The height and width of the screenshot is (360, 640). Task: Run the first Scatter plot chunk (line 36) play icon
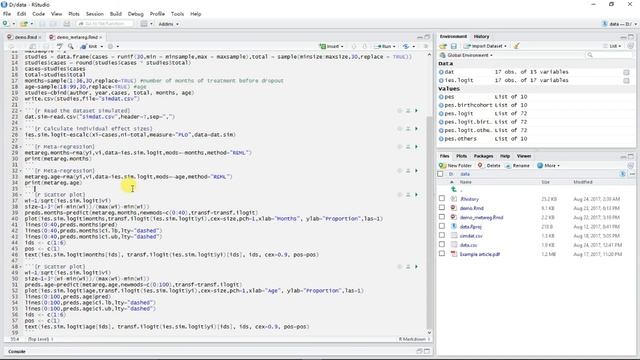tap(416, 195)
